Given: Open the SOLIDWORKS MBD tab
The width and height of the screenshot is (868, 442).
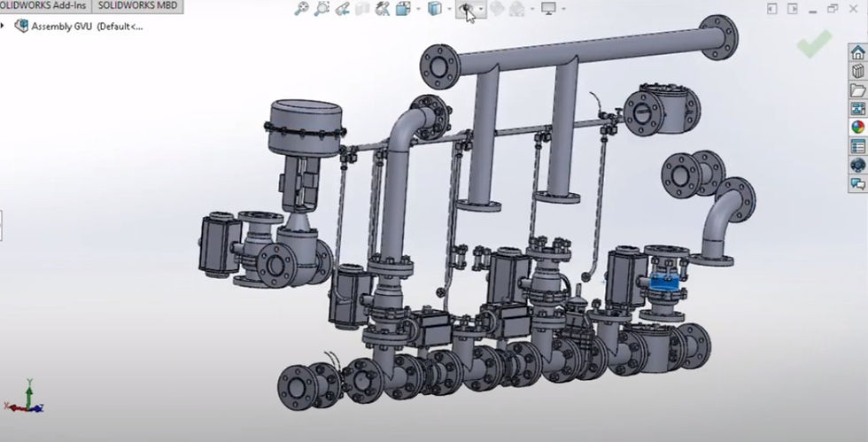Looking at the screenshot, I should point(137,5).
